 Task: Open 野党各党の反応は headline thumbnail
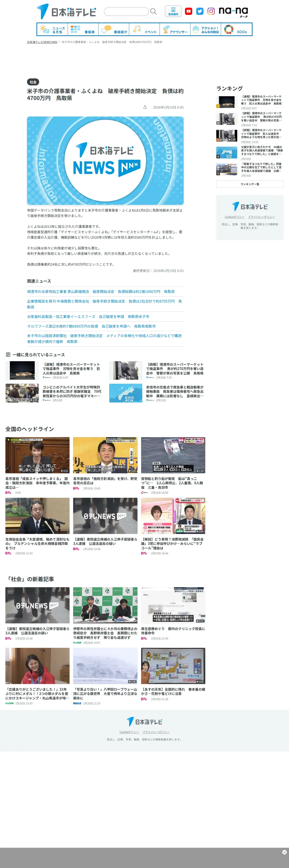tap(105, 455)
